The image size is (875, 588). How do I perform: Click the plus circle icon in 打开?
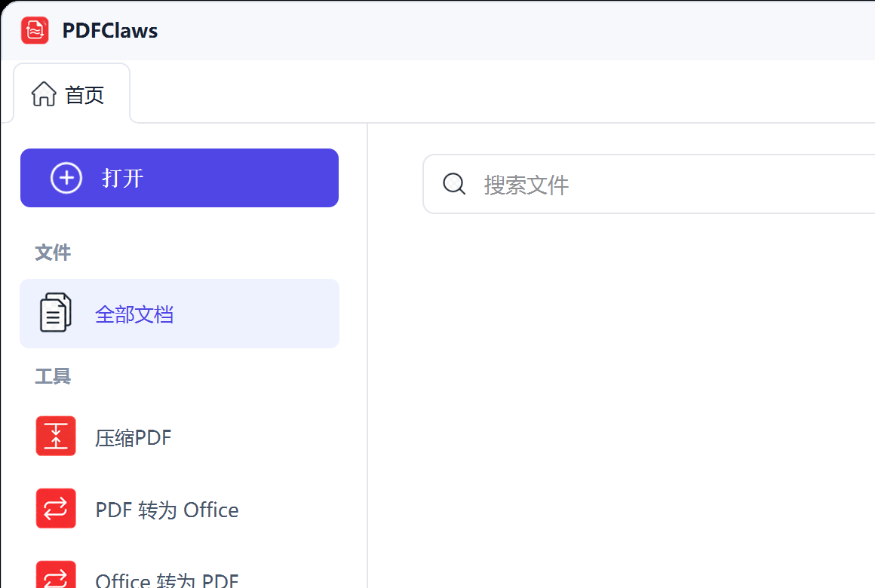coord(66,178)
